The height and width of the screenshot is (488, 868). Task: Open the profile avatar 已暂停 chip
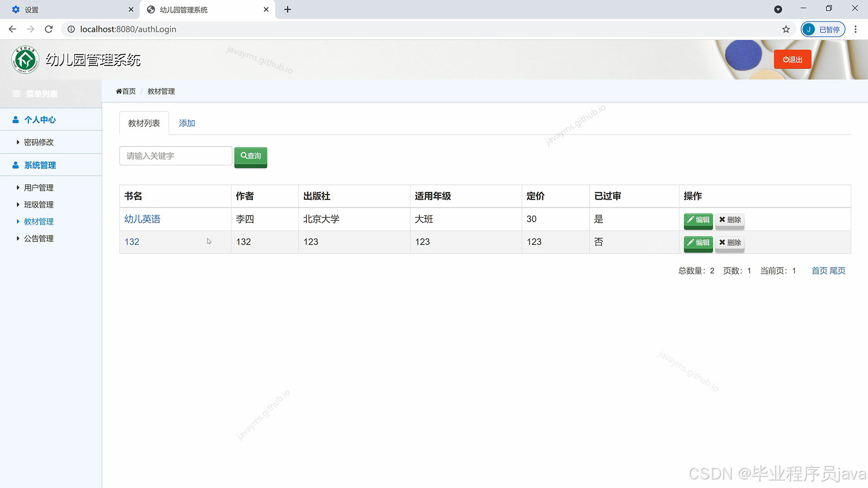pos(823,29)
